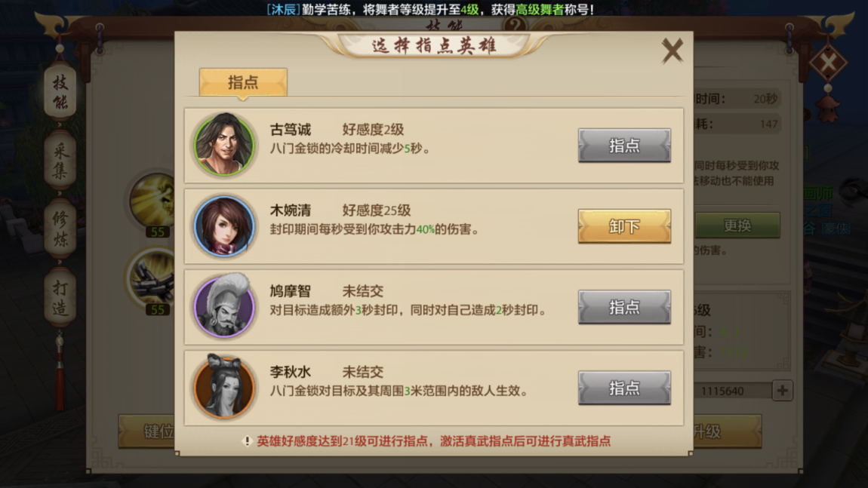Select the first level 55 skill icon
This screenshot has width=868, height=488.
[152, 202]
